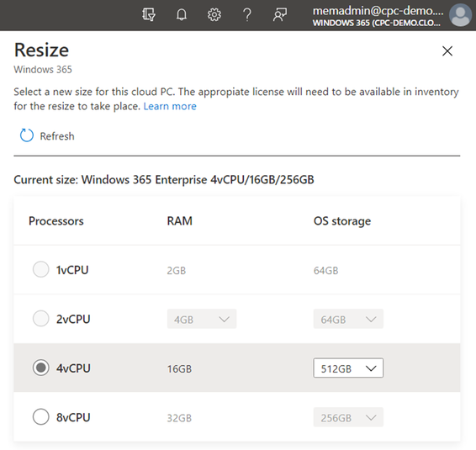Screen dimensions: 476x450
Task: Click the user avatar picture
Action: point(461,15)
